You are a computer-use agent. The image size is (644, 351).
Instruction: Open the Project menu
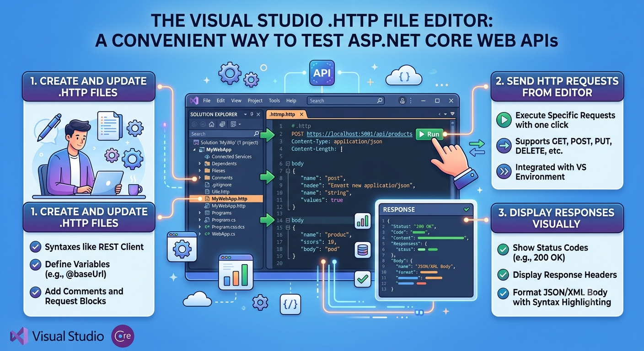255,101
